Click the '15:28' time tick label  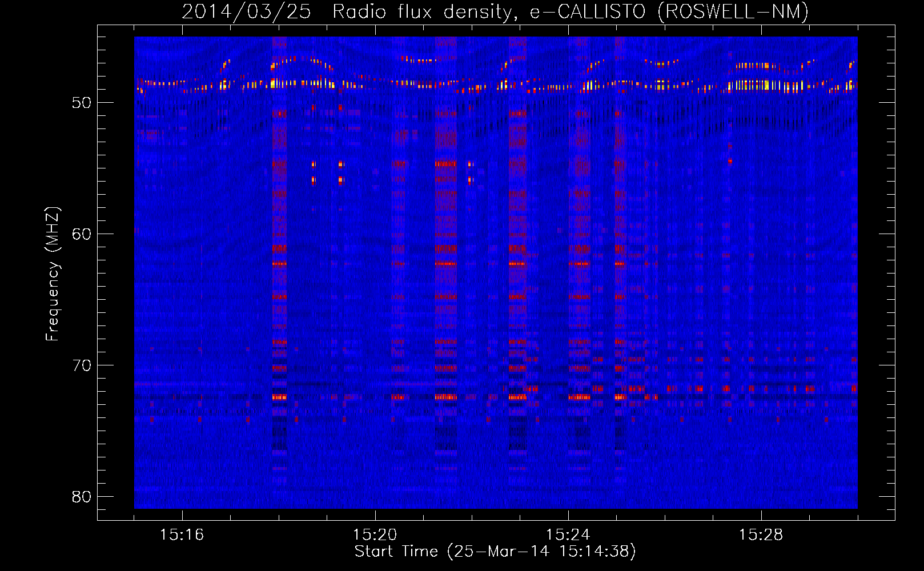click(761, 535)
